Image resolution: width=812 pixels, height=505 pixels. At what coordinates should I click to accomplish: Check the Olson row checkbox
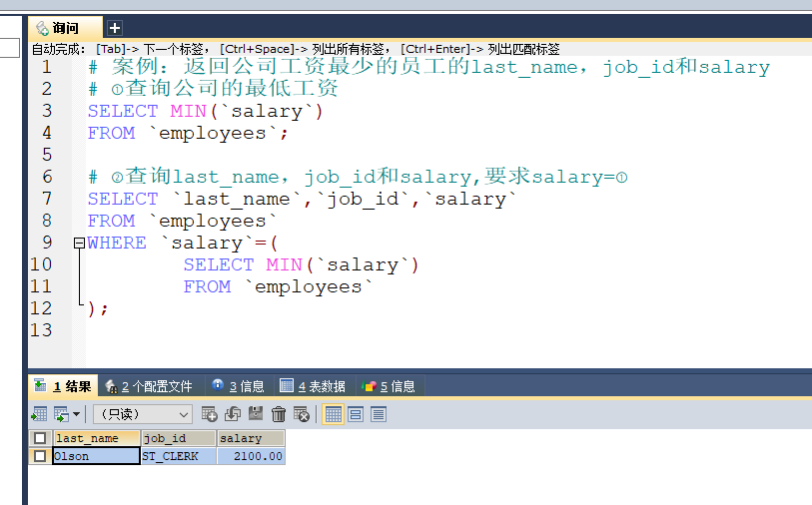coord(39,456)
